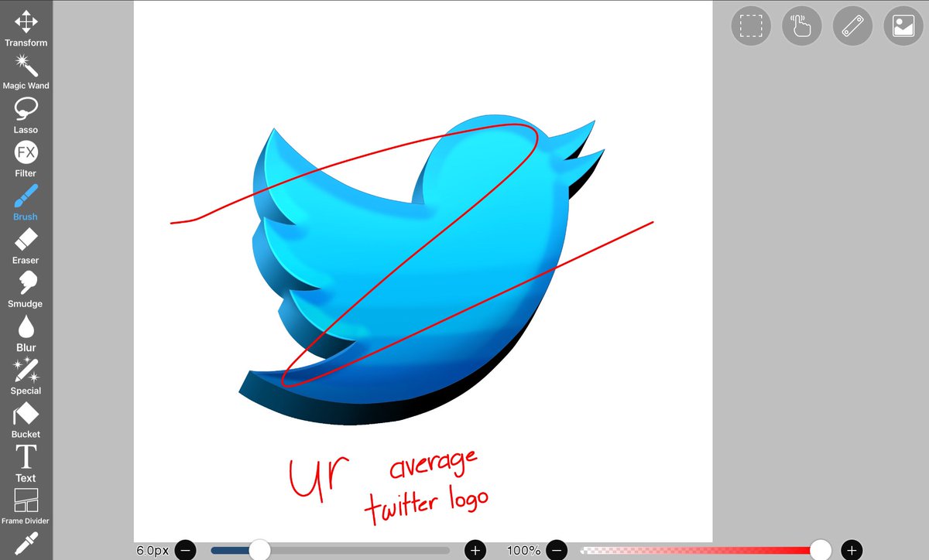Select the Brush tool
The image size is (929, 560).
tap(26, 202)
